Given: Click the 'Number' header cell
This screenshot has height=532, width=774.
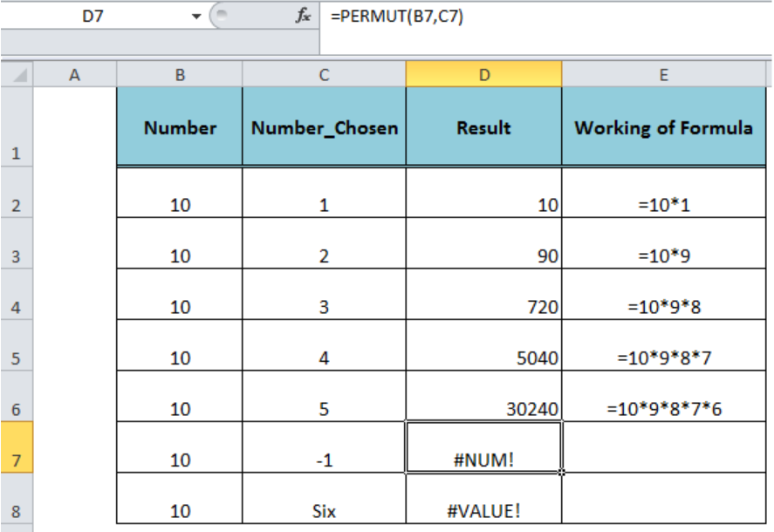Looking at the screenshot, I should click(x=180, y=126).
